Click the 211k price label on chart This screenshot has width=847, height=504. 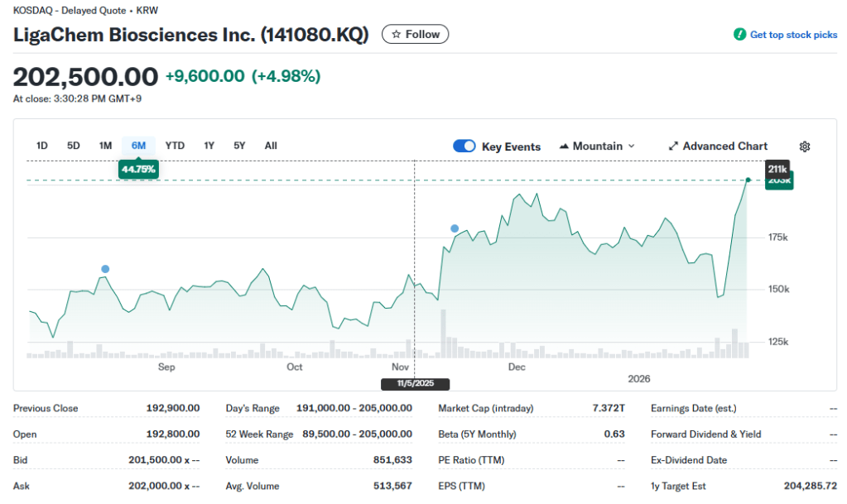tap(777, 168)
